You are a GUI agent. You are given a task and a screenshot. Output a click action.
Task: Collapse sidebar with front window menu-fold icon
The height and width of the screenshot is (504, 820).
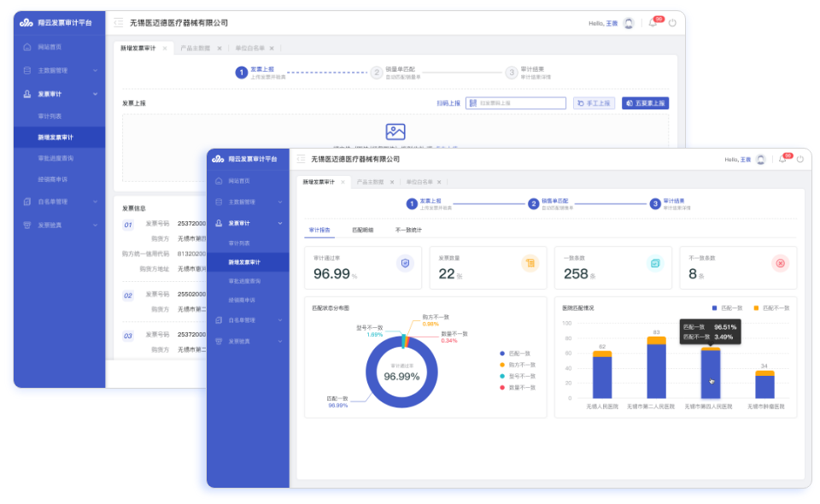point(302,159)
